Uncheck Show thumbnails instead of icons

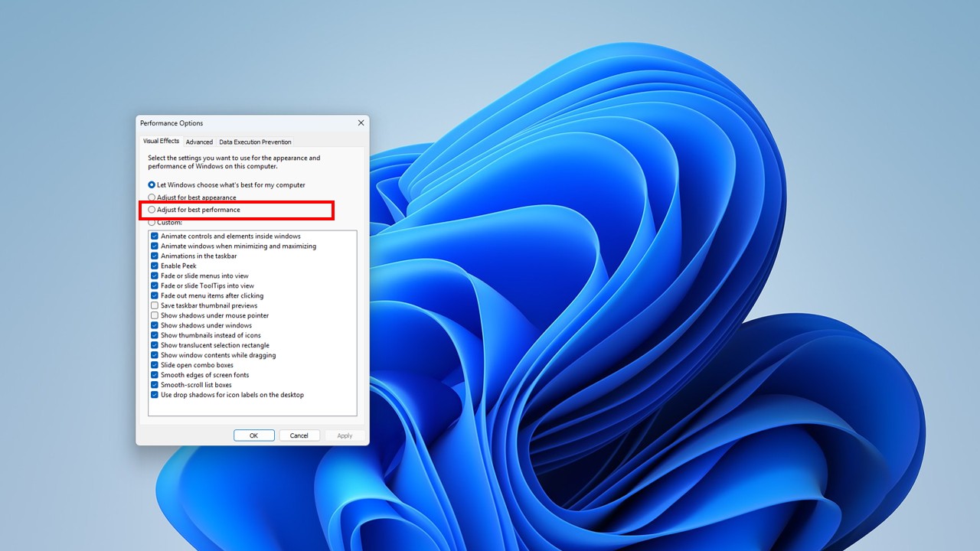tap(155, 335)
